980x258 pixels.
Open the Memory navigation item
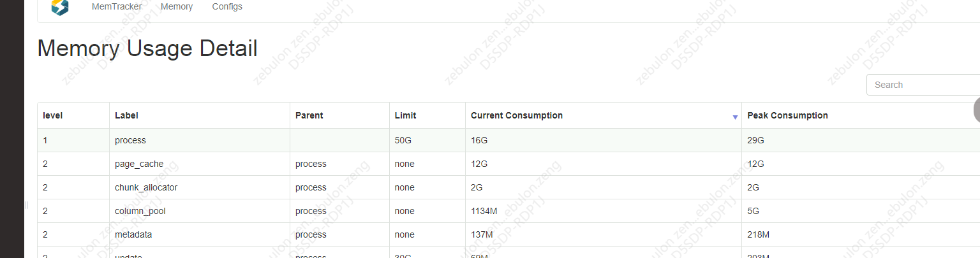pos(177,7)
